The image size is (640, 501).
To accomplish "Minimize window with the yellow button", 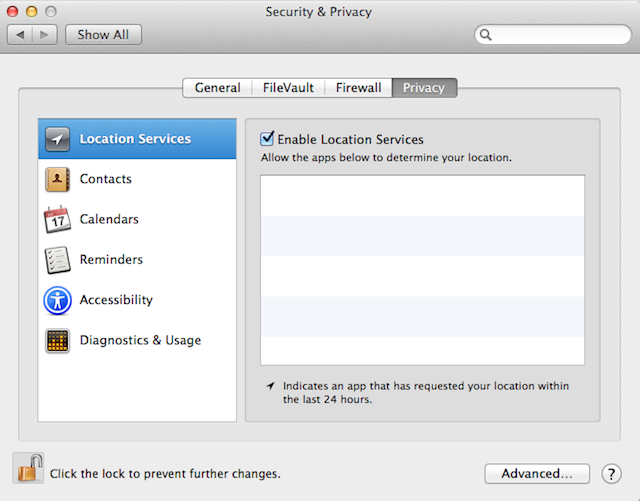I will [x=32, y=11].
